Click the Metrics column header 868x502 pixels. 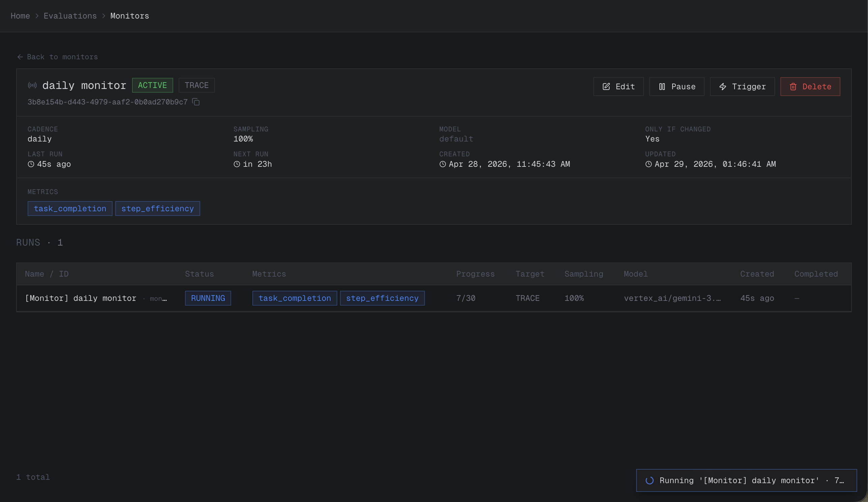(269, 274)
